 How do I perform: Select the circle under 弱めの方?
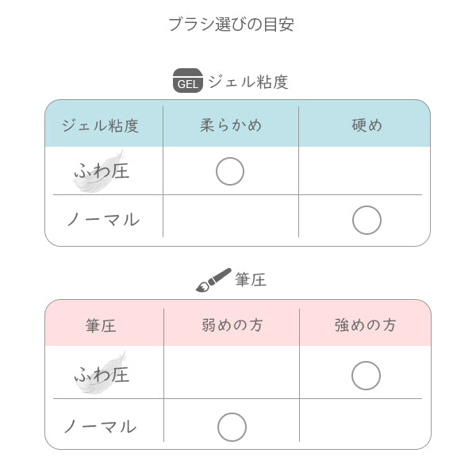[x=232, y=427]
